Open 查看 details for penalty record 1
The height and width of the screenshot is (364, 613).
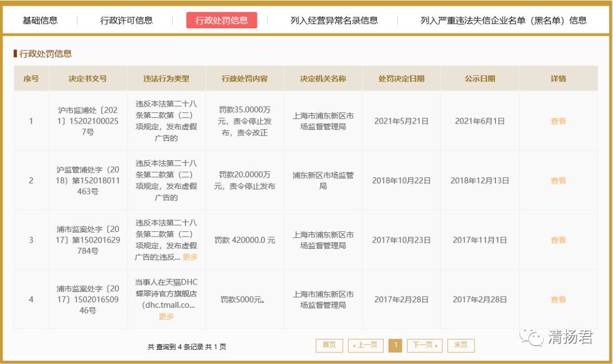[x=558, y=121]
